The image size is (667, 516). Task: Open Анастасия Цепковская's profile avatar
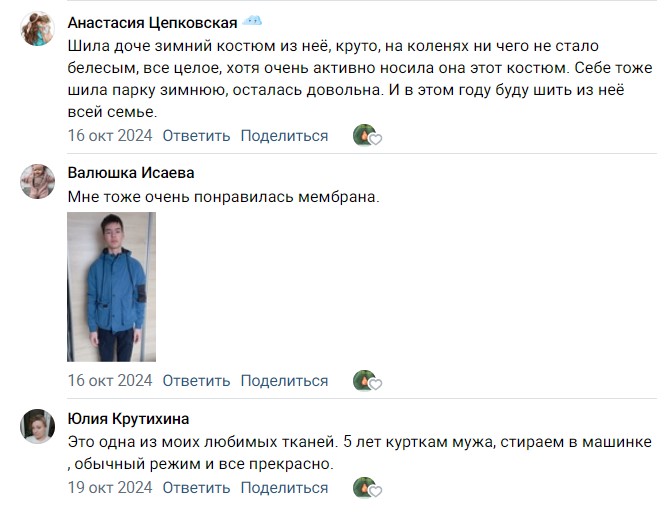[37, 29]
